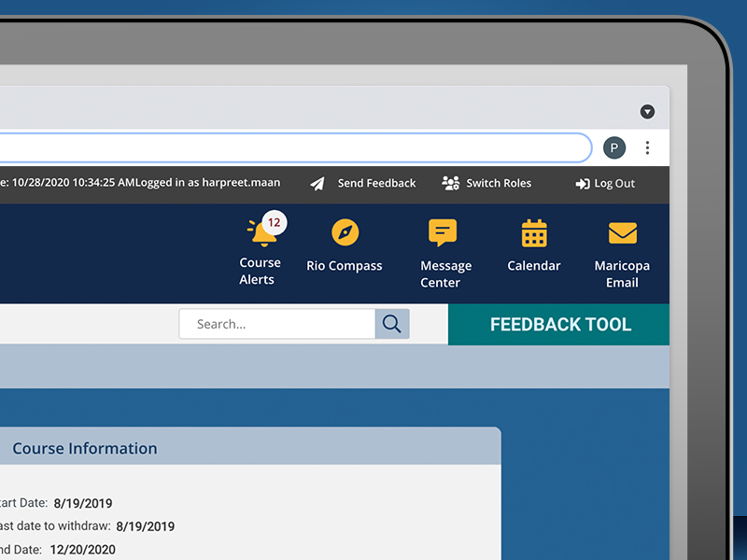Open Message Center chat icon
Image resolution: width=747 pixels, height=560 pixels.
tap(443, 232)
